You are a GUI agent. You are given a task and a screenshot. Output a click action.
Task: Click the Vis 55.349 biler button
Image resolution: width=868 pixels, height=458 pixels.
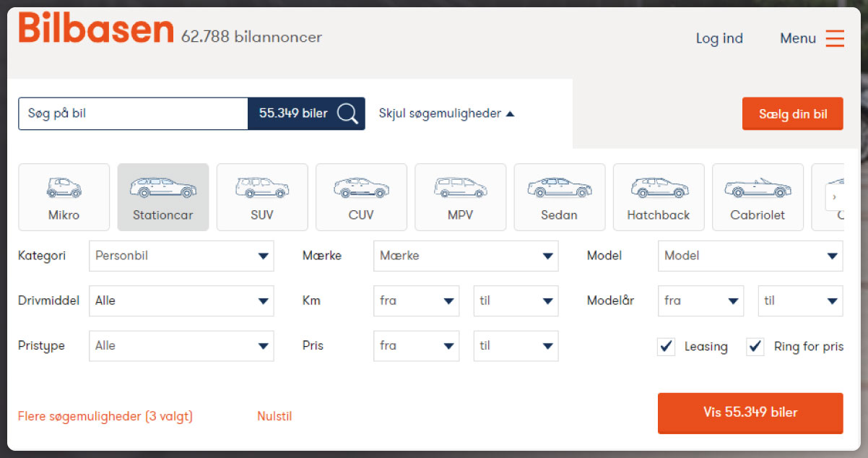click(750, 412)
